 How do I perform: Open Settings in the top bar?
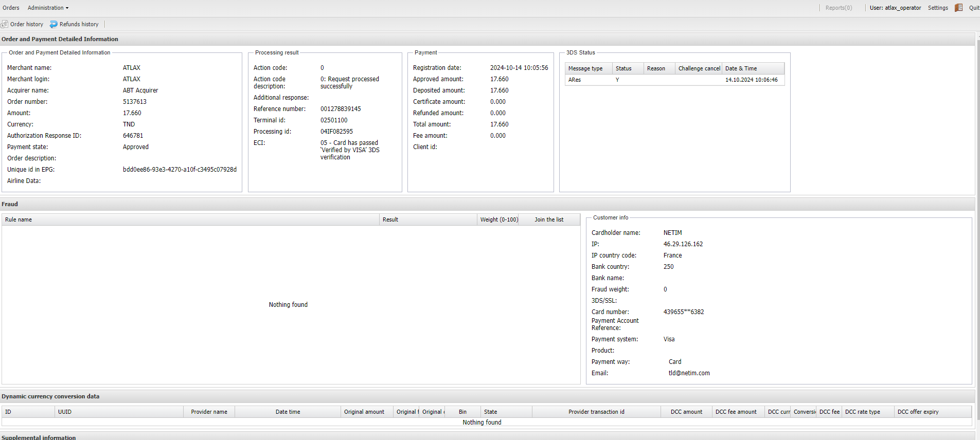tap(937, 8)
